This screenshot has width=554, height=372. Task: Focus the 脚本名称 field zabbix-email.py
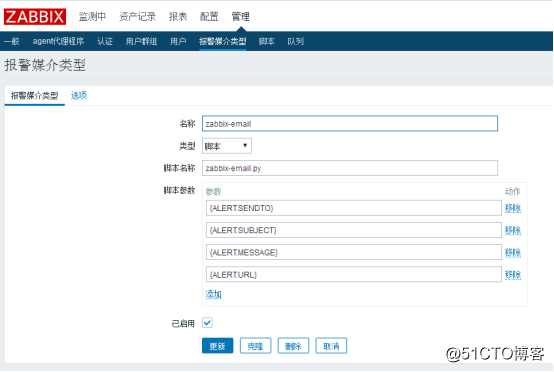point(350,168)
